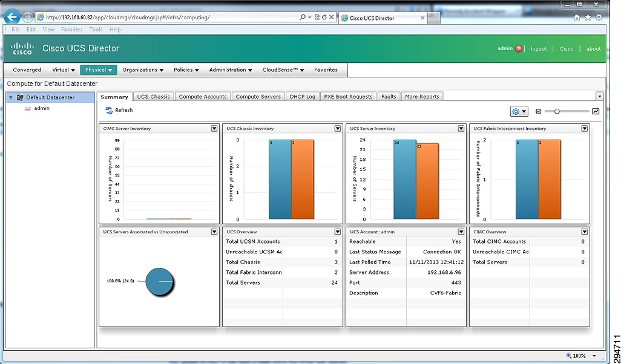Collapse the Default Datacenter tree node

click(11, 97)
